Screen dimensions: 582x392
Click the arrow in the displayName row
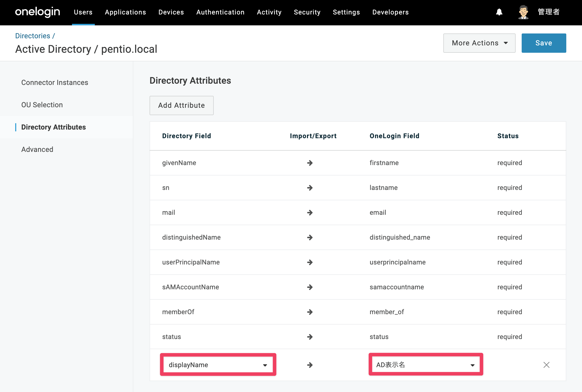(x=310, y=365)
